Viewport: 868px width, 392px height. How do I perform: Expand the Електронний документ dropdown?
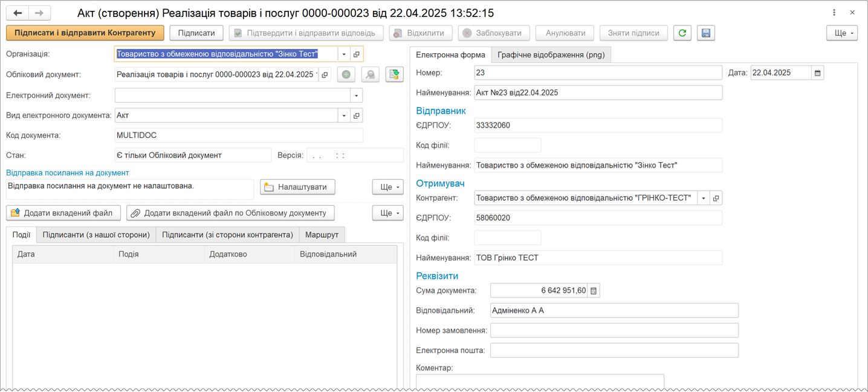click(356, 96)
